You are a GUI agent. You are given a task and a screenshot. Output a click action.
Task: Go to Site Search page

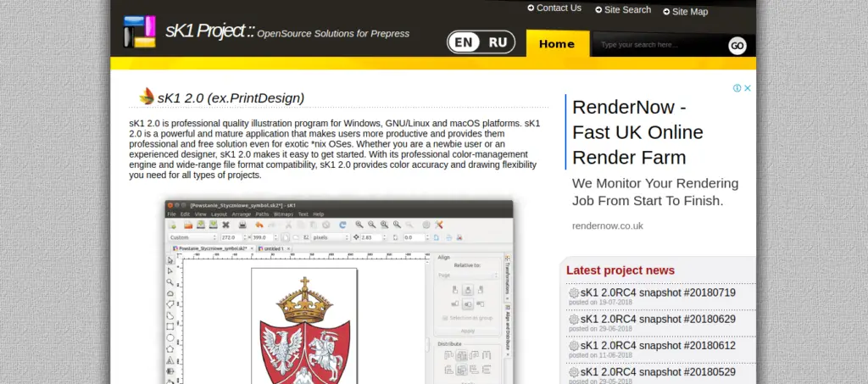coord(627,10)
